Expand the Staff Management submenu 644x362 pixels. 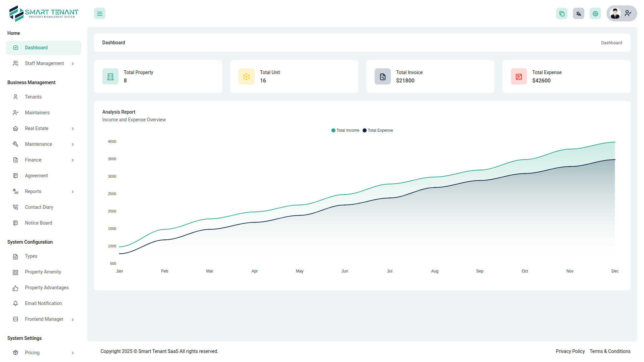click(x=72, y=64)
